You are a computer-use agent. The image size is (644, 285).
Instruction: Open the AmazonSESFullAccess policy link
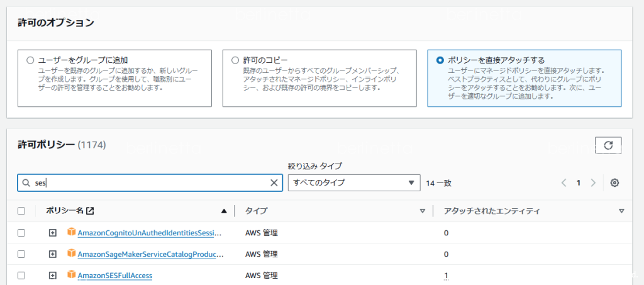[x=114, y=276]
